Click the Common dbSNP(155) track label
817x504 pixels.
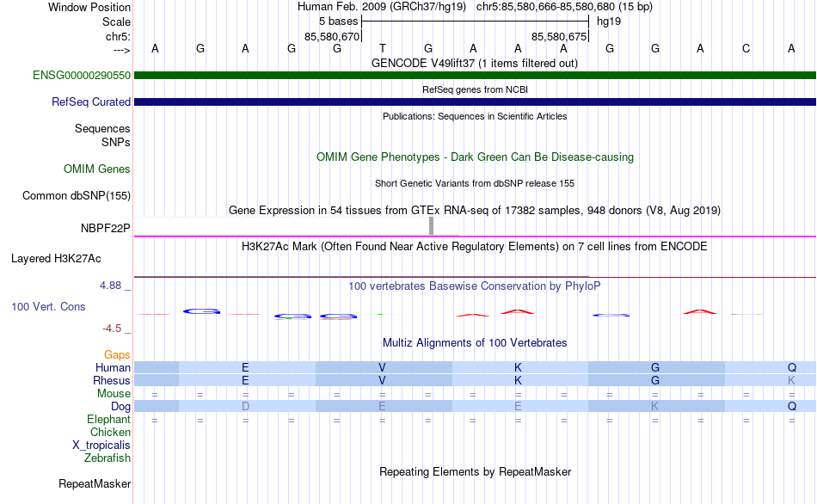(x=76, y=195)
